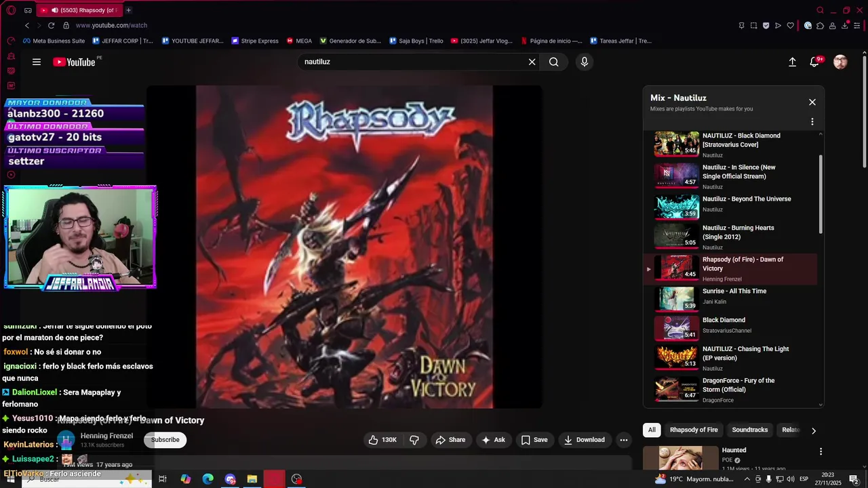Subscribe to Henning Frenzel channel
This screenshot has height=488, width=868.
tap(165, 440)
